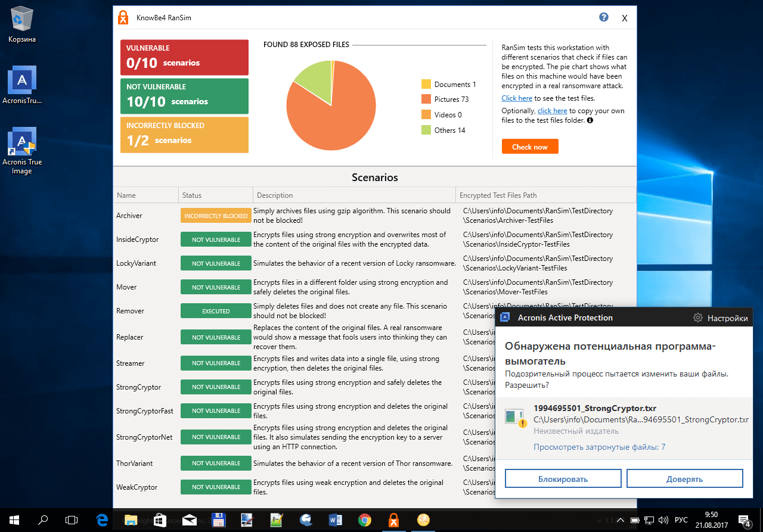Click the INCORRECTLY BLOCKED status badge for Archiver

pos(216,215)
